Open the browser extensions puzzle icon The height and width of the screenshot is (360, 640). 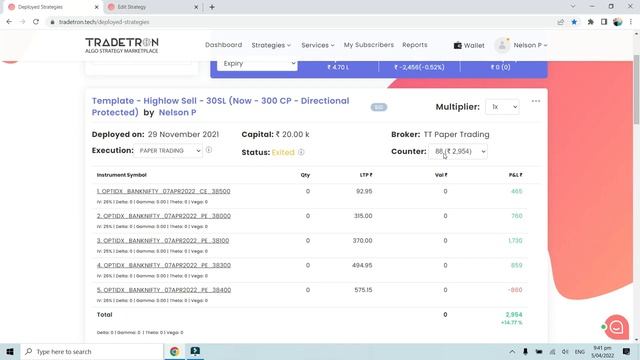(590, 22)
